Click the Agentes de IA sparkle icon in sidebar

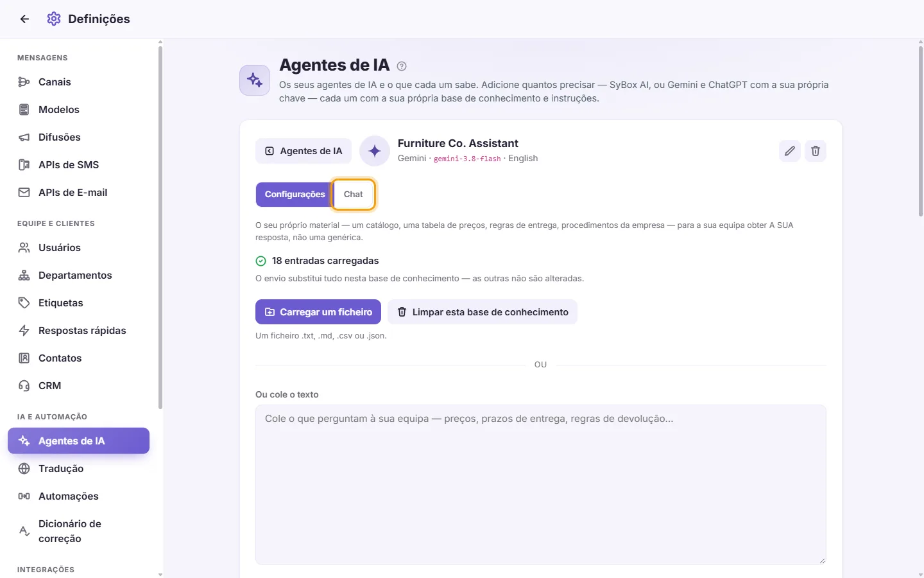pos(24,441)
